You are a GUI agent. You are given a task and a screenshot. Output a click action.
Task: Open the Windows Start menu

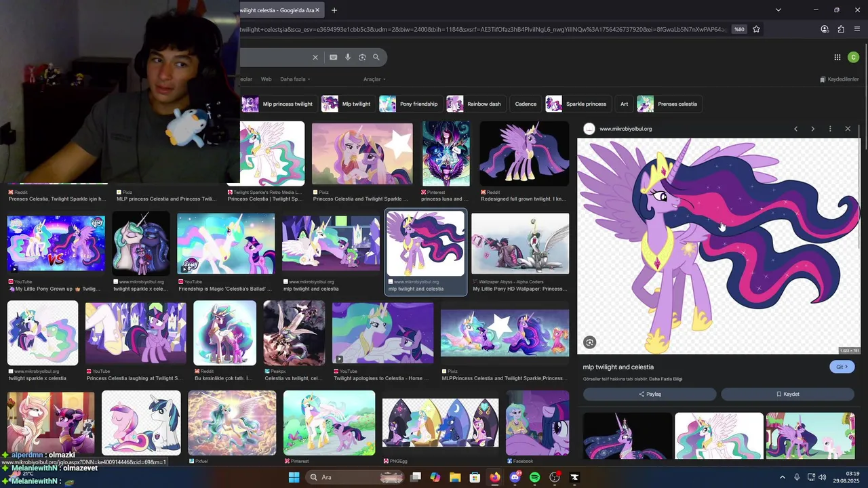pyautogui.click(x=294, y=477)
